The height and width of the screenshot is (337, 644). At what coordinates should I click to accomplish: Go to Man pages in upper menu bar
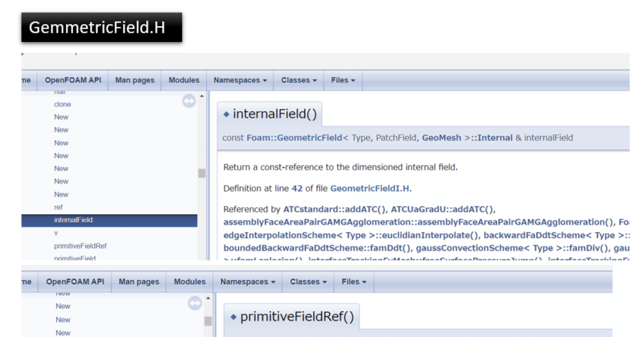(x=135, y=80)
